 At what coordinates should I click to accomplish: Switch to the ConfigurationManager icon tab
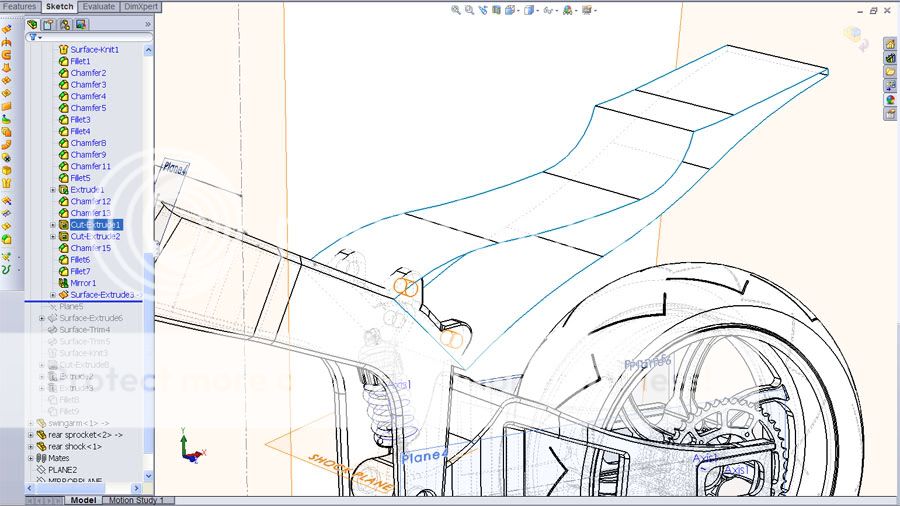pyautogui.click(x=65, y=24)
